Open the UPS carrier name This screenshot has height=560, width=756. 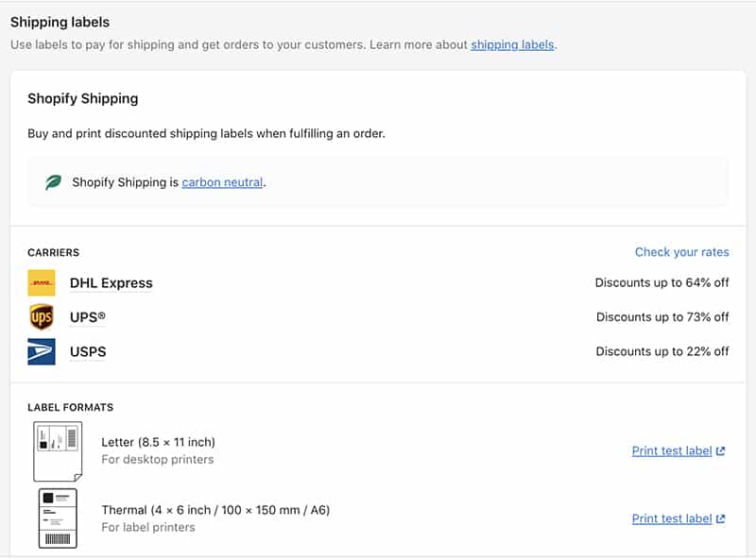(87, 317)
